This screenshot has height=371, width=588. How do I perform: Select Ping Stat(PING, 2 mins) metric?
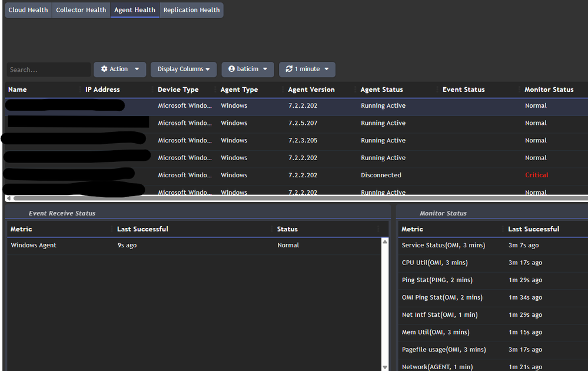pos(437,280)
